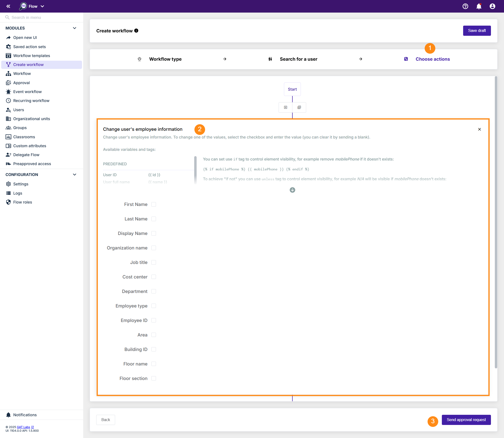
Task: Click the Recurring workflow clock icon
Action: pyautogui.click(x=8, y=101)
